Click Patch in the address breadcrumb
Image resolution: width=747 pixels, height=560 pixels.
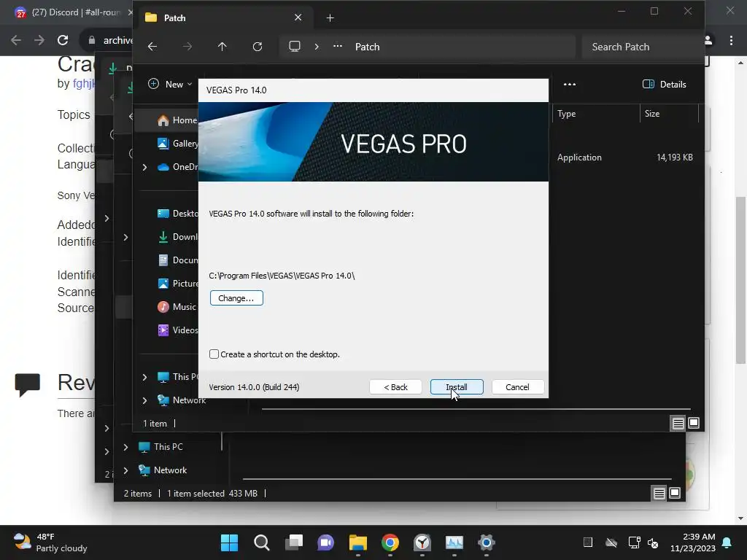coord(368,47)
